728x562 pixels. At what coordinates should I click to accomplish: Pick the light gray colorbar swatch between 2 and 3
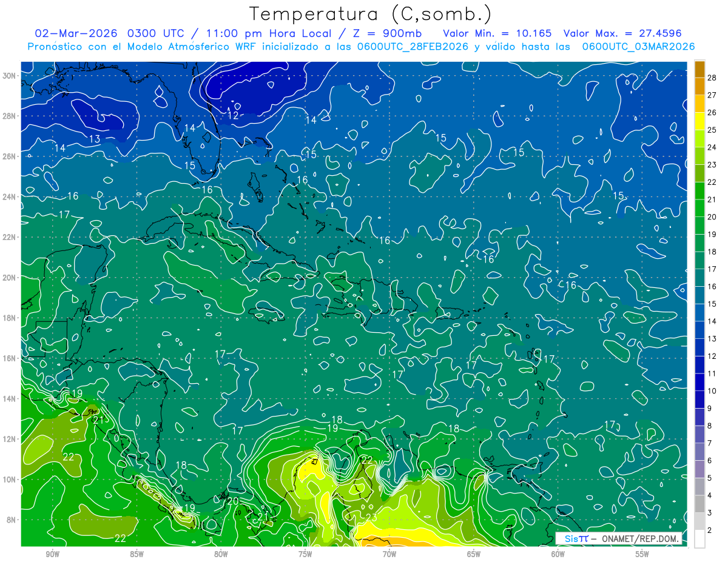(699, 522)
